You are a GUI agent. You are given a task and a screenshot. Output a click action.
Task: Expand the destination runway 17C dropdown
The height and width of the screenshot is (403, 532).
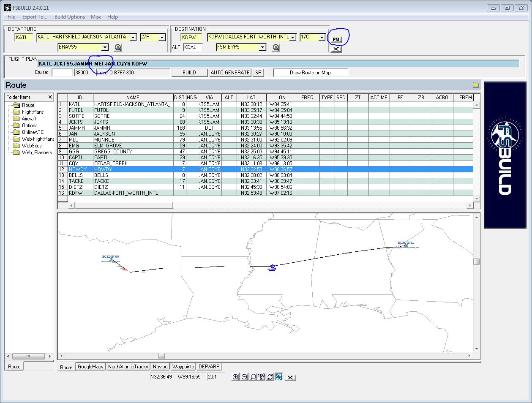(322, 37)
